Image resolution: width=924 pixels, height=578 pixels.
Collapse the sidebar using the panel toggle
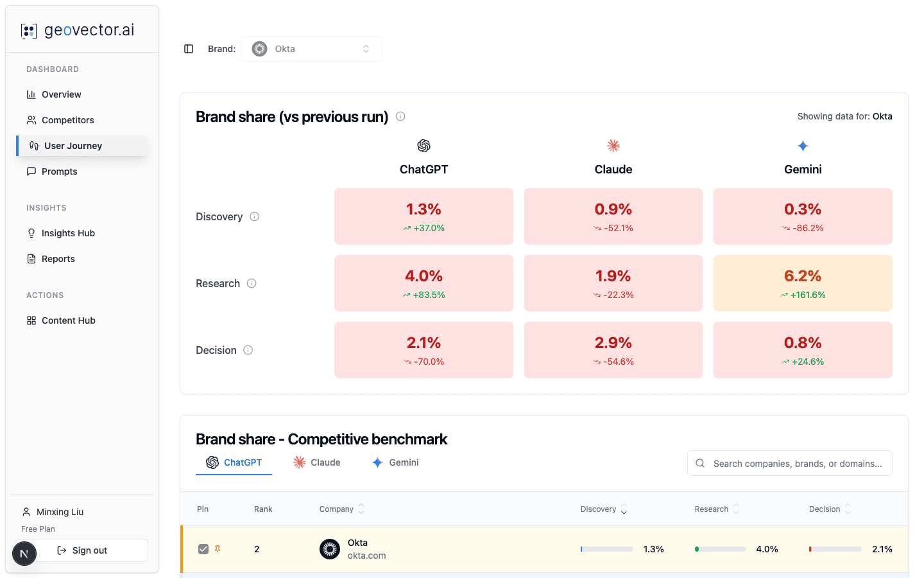188,48
